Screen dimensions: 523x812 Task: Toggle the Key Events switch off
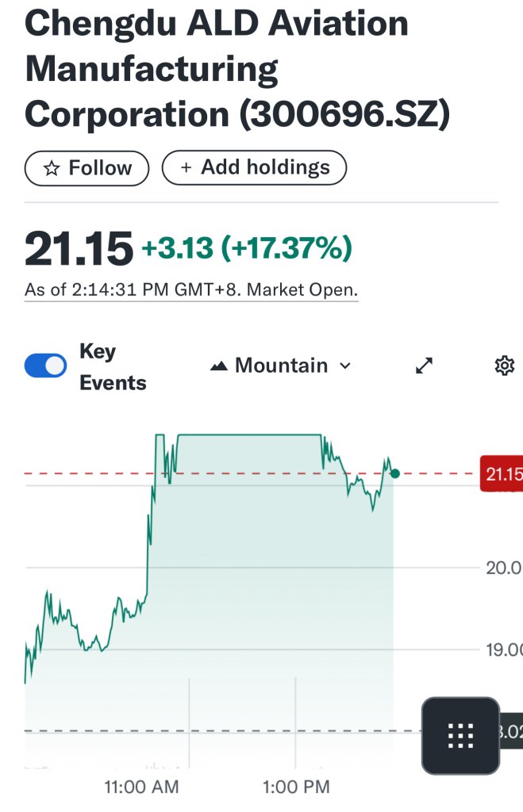coord(45,366)
